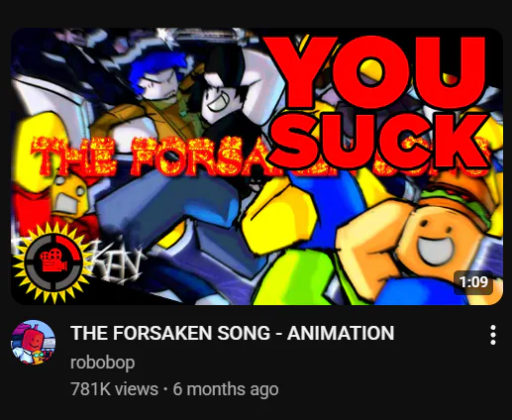The height and width of the screenshot is (420, 512).
Task: Open THE FORSAKEN SONG - ANIMATION video title
Action: point(233,333)
